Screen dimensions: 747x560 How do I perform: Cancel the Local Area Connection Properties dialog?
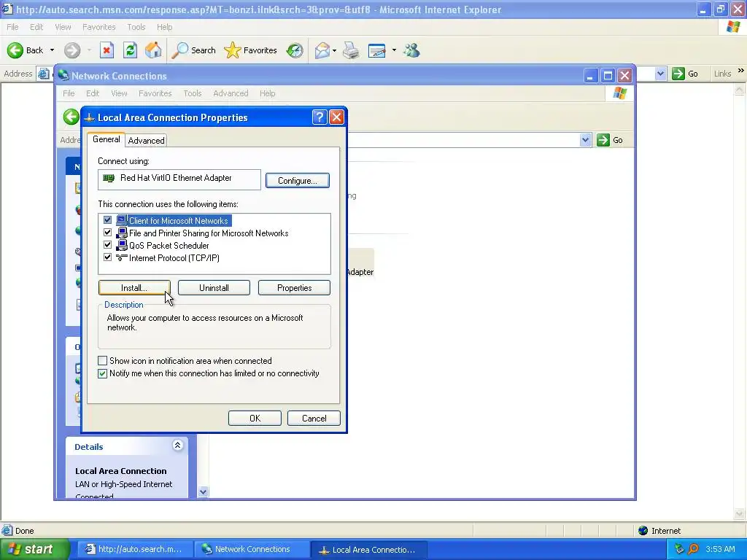coord(314,418)
